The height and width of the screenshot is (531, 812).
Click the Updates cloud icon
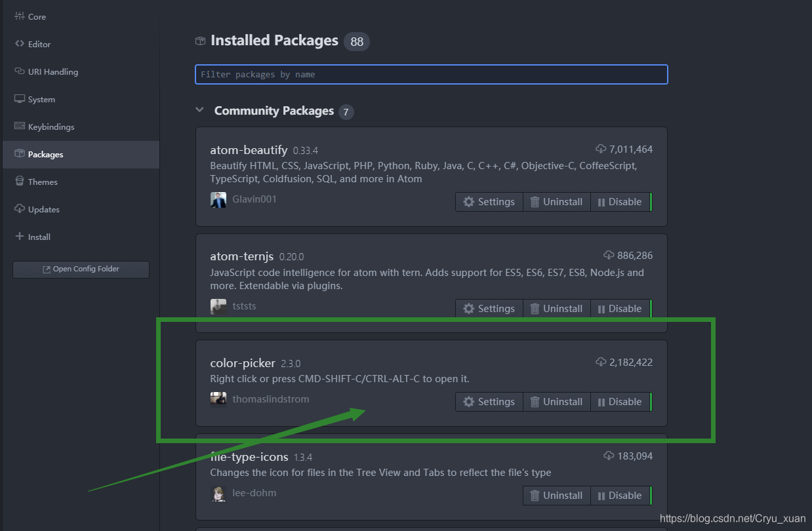(20, 209)
